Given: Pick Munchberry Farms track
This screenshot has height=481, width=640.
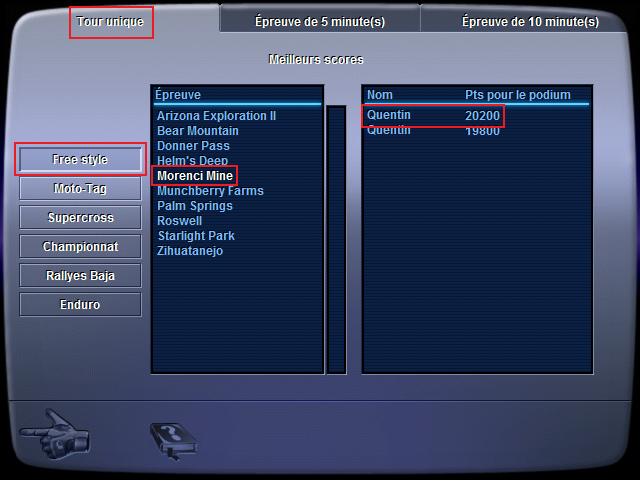Looking at the screenshot, I should (210, 191).
